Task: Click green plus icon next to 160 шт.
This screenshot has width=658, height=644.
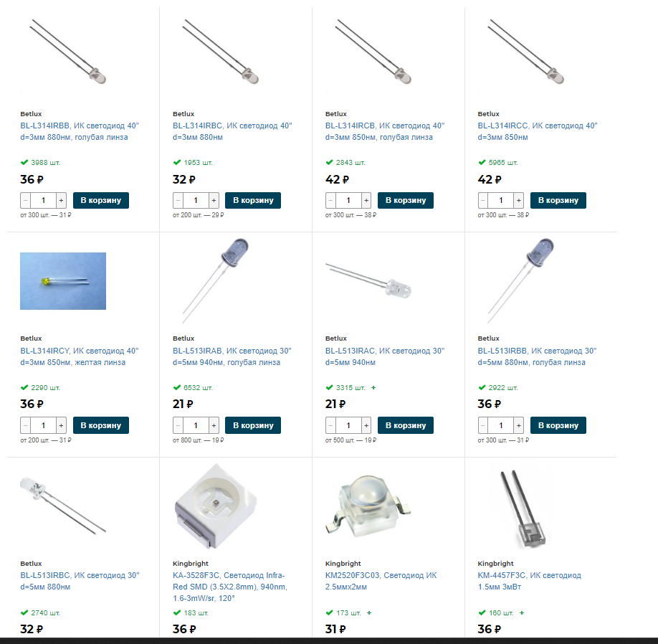Action: [x=522, y=612]
